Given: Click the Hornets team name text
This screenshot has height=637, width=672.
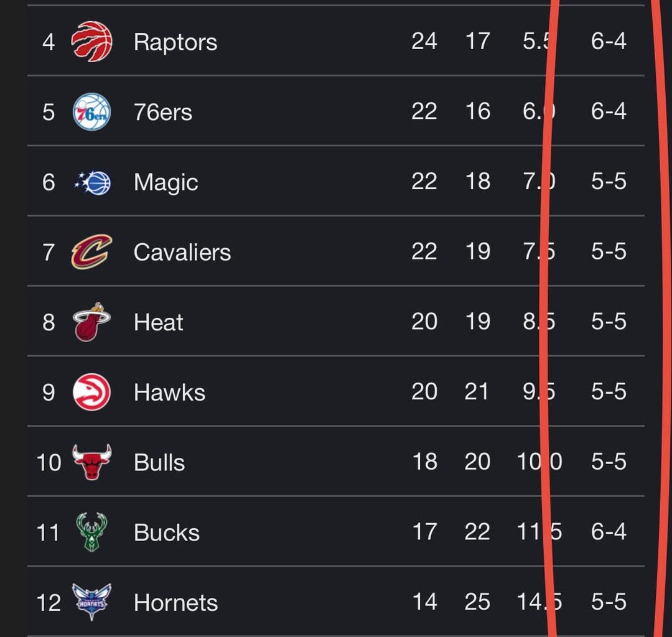Looking at the screenshot, I should click(175, 602).
